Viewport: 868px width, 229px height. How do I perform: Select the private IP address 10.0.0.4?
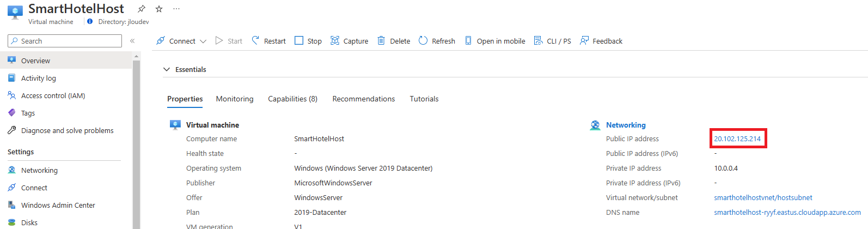tap(726, 168)
